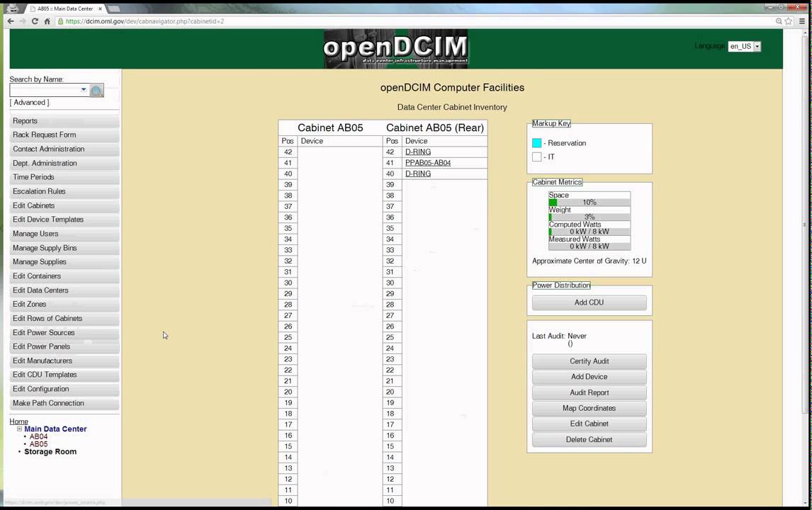
Task: Select Main Data Center in tree
Action: click(55, 429)
